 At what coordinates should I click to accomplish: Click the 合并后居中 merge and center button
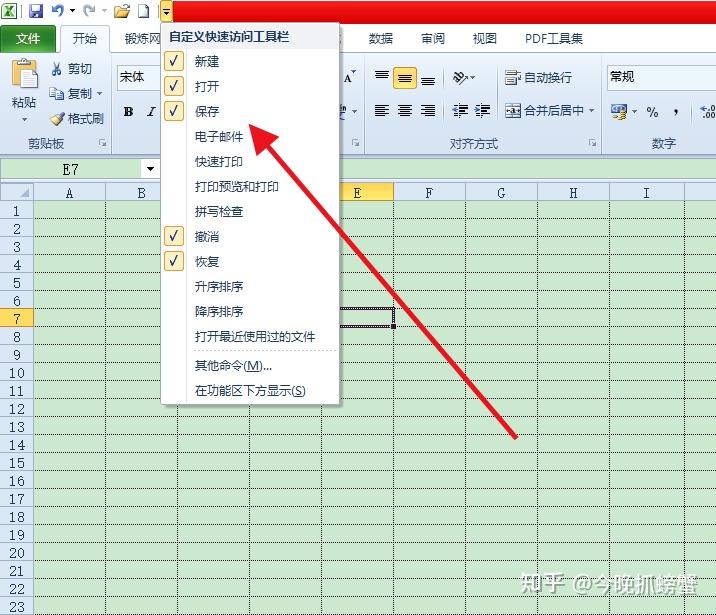544,110
